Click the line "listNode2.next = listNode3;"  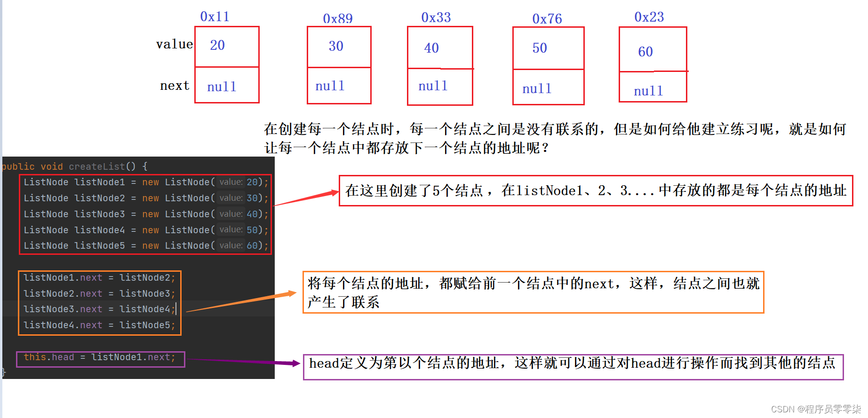point(99,293)
